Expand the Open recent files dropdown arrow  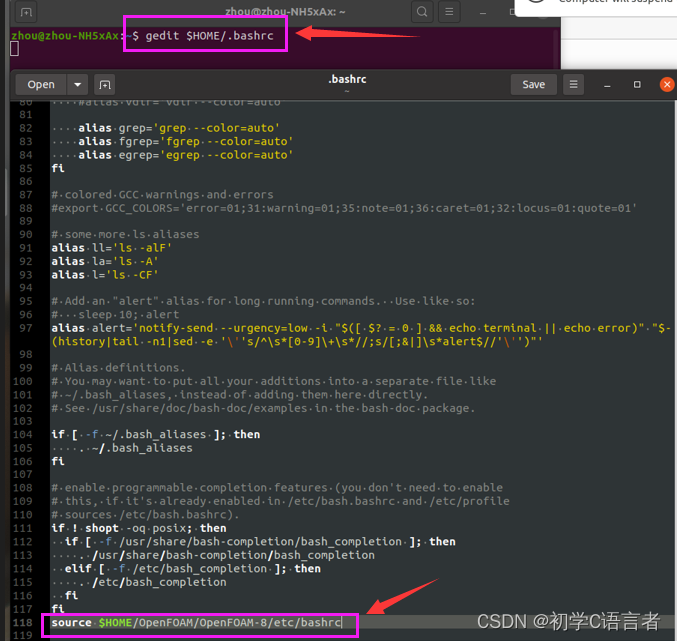78,84
